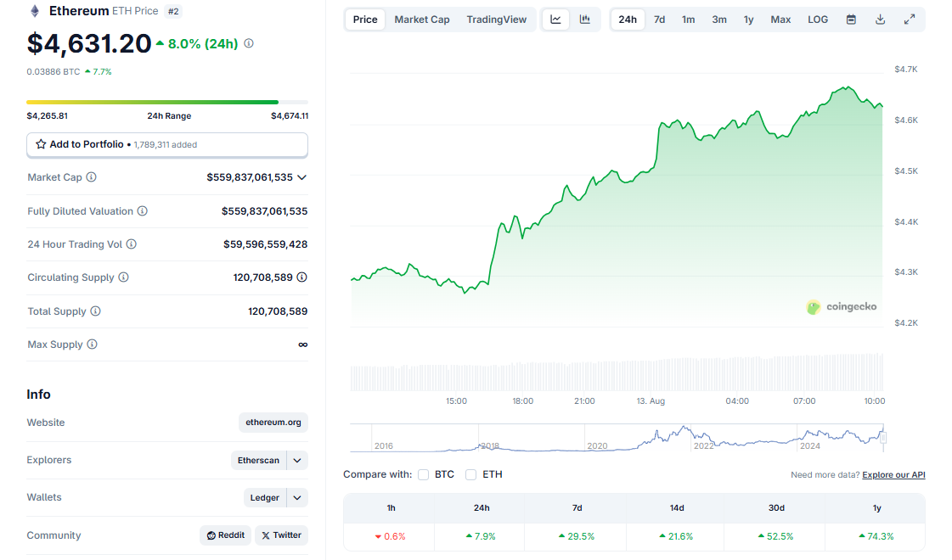952x560 pixels.
Task: Expand chart to fullscreen icon
Action: [910, 20]
